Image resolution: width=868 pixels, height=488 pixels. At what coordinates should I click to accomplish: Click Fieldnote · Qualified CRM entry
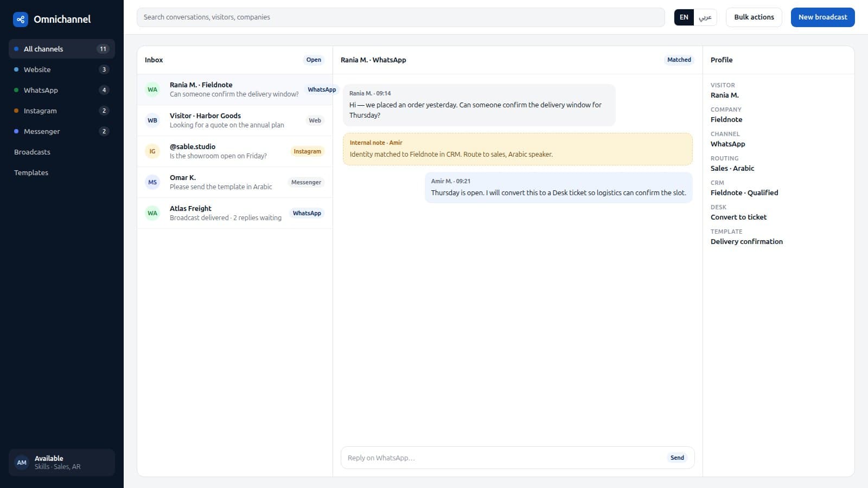[744, 192]
